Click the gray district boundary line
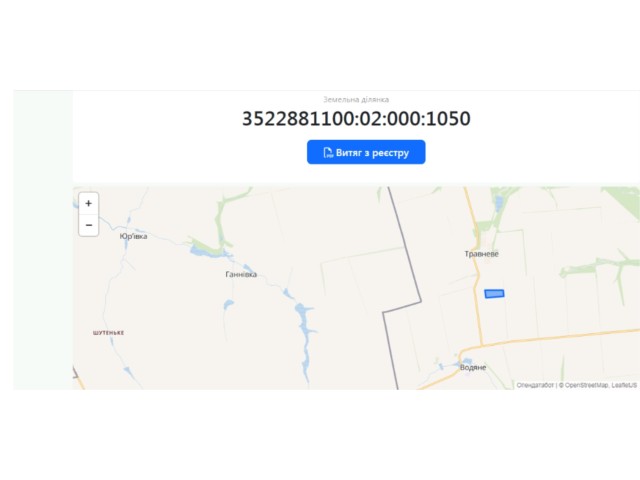640x480 pixels. click(409, 261)
